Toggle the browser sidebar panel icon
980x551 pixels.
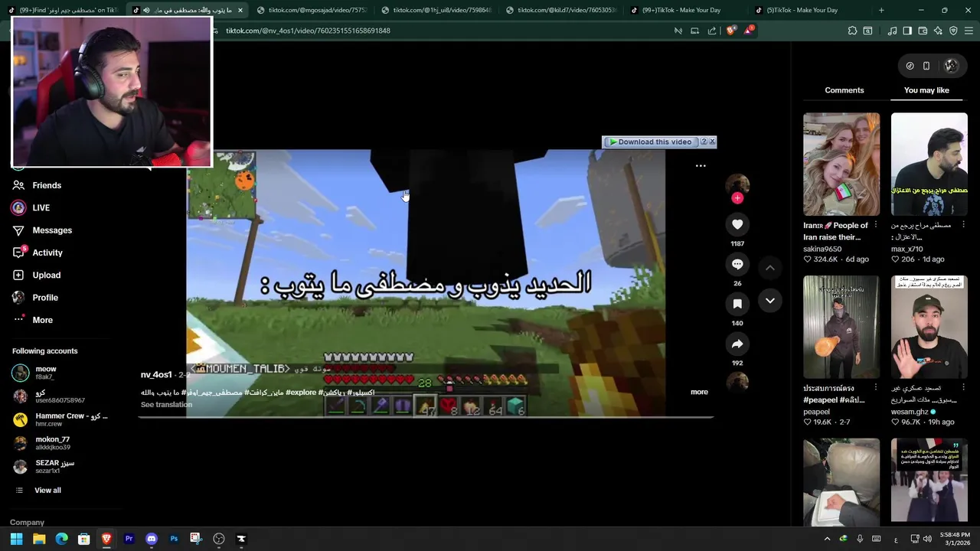[x=907, y=31]
